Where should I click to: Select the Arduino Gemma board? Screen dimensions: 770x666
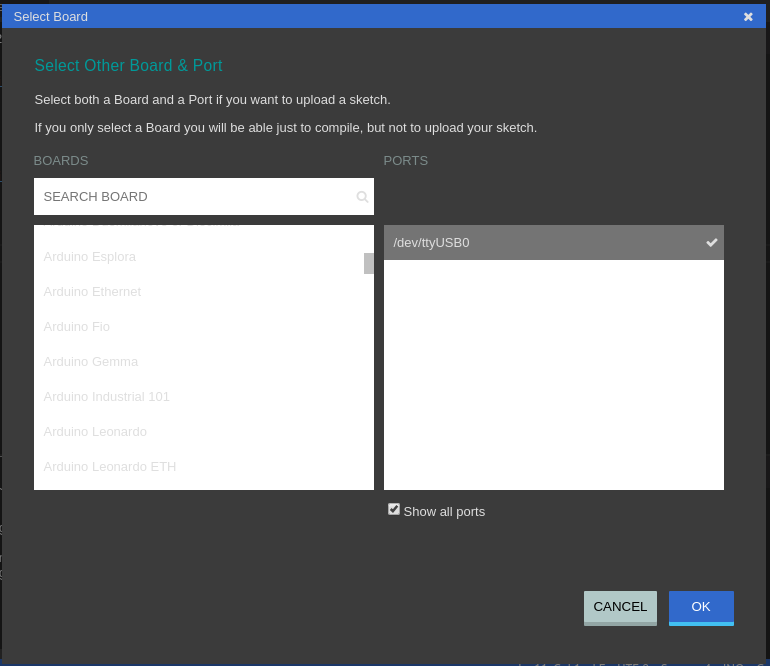91,362
